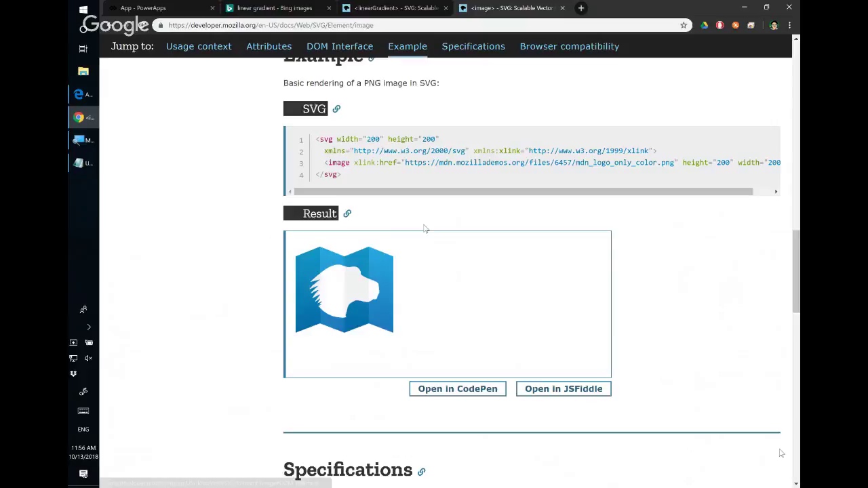This screenshot has width=868, height=488.
Task: Jump to Specifications section
Action: (x=473, y=46)
